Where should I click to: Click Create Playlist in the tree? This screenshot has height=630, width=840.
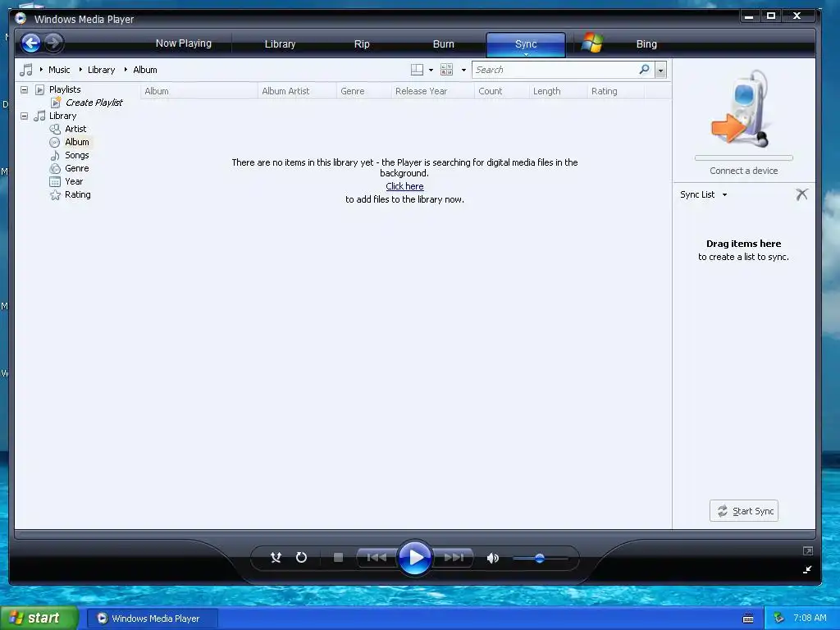(94, 103)
